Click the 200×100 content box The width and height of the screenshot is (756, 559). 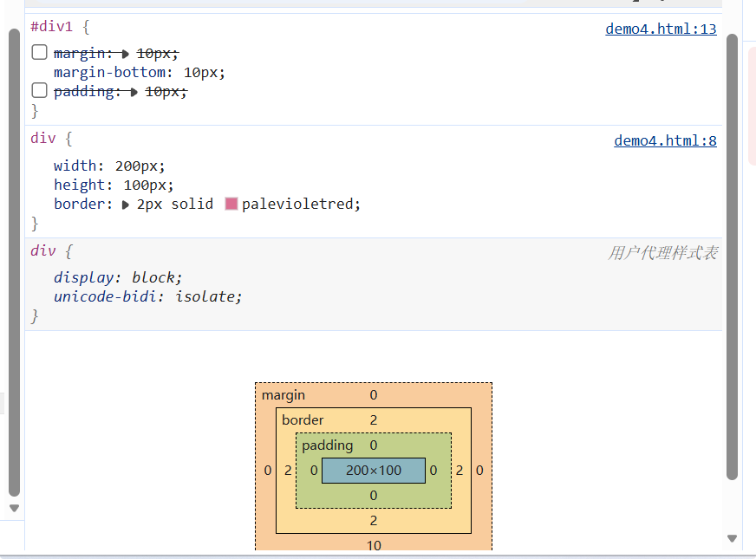(374, 471)
